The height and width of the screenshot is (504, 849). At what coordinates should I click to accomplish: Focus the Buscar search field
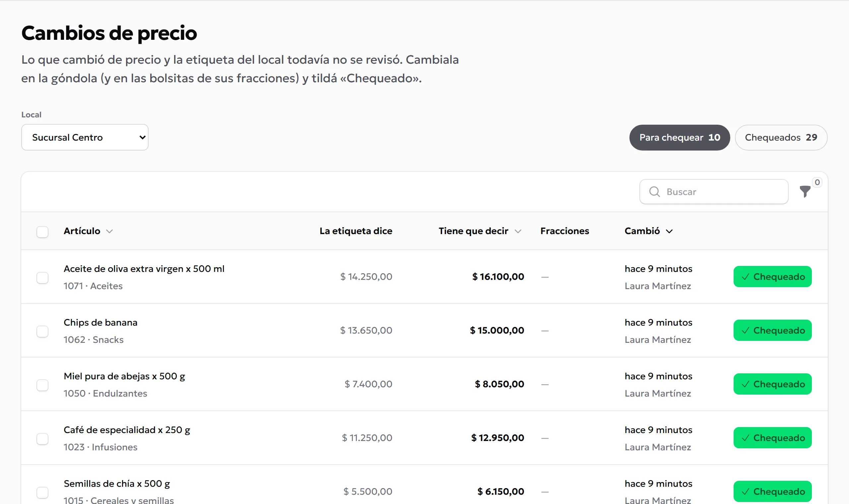pyautogui.click(x=714, y=192)
